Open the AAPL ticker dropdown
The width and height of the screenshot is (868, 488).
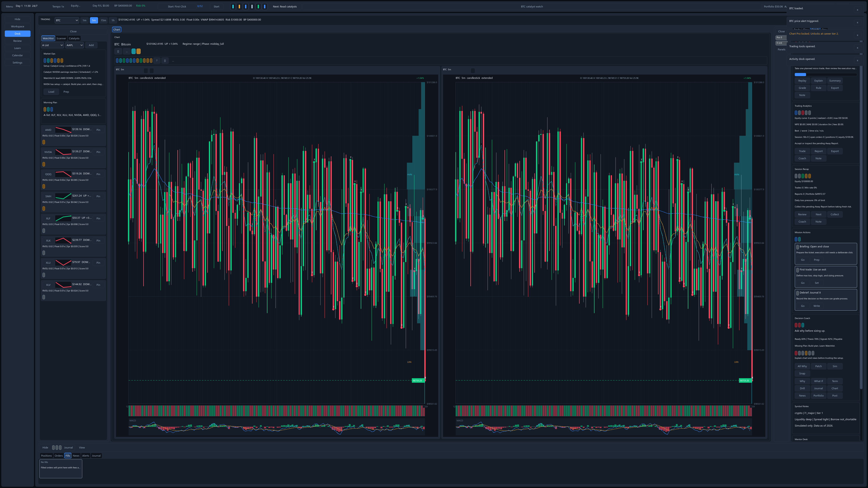[x=74, y=45]
